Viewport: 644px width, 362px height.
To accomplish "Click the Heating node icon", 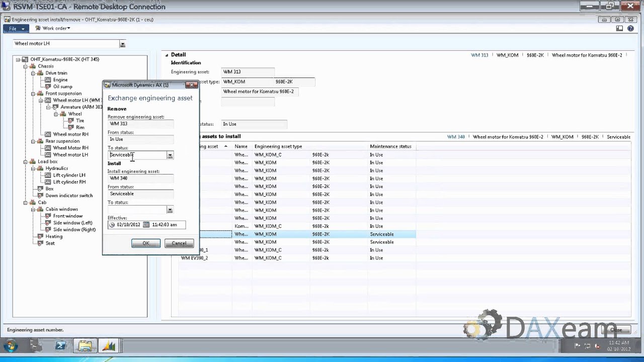I will pyautogui.click(x=41, y=236).
